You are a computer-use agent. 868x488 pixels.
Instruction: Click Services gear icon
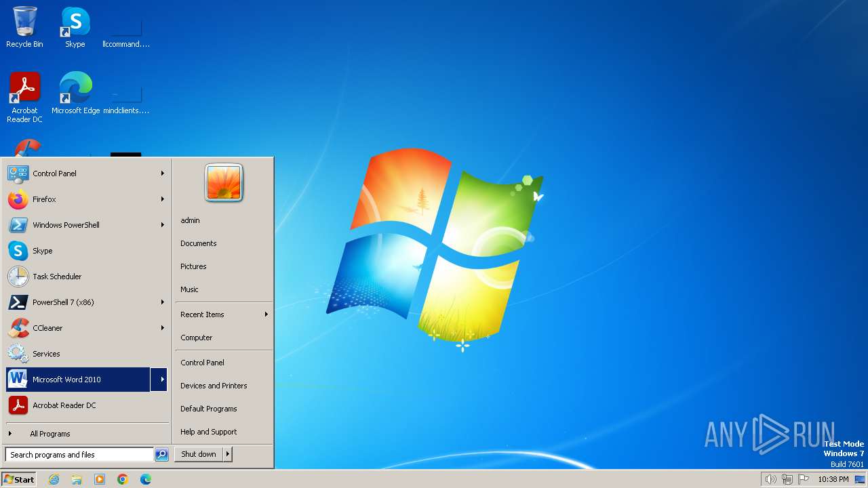[x=18, y=354]
